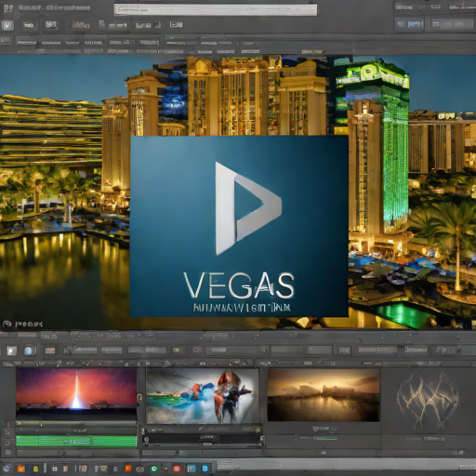Click the circular icon below the preview
The image size is (476, 476).
point(7,324)
